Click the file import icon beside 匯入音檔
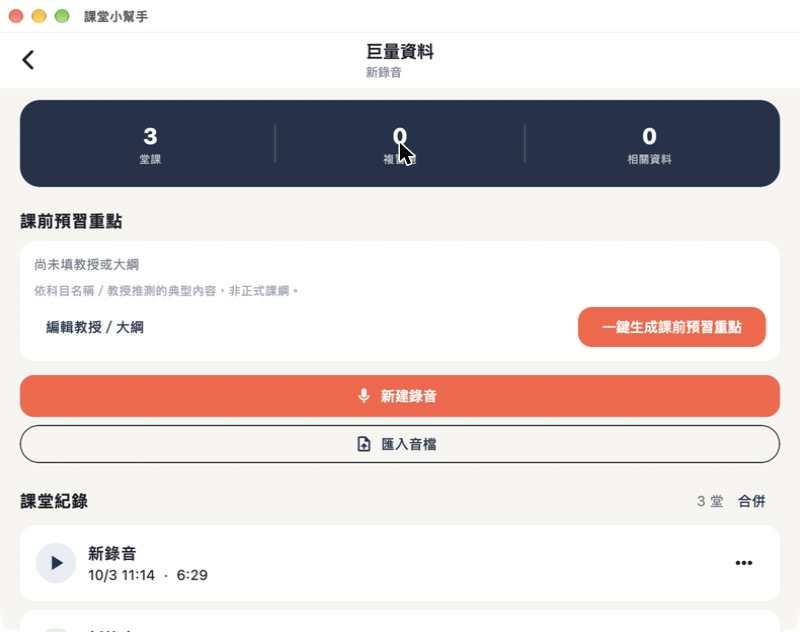Viewport: 800px width, 632px height. click(364, 444)
